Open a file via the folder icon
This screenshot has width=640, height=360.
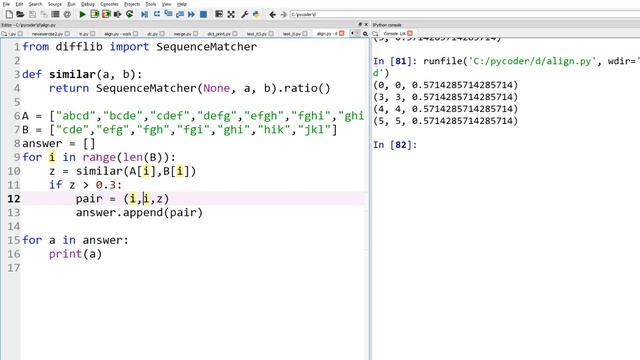point(20,14)
